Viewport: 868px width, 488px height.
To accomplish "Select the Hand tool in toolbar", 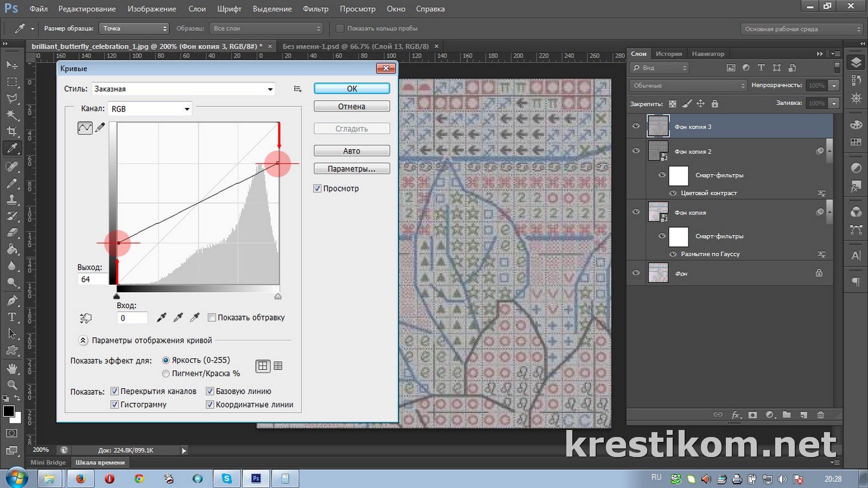I will coord(11,368).
